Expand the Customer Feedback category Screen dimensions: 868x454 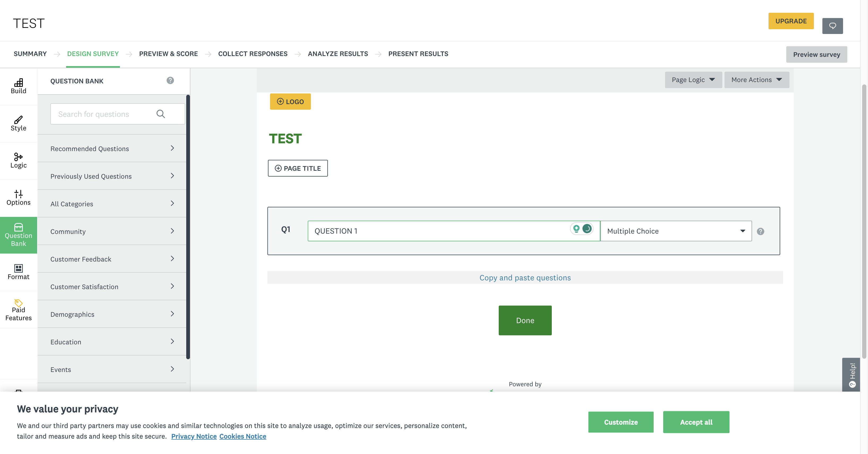point(112,259)
